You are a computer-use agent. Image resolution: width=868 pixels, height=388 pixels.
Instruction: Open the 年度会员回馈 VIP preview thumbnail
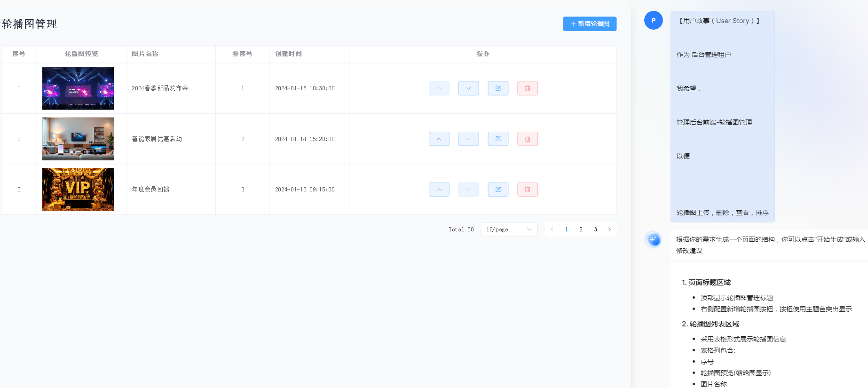pyautogui.click(x=78, y=190)
